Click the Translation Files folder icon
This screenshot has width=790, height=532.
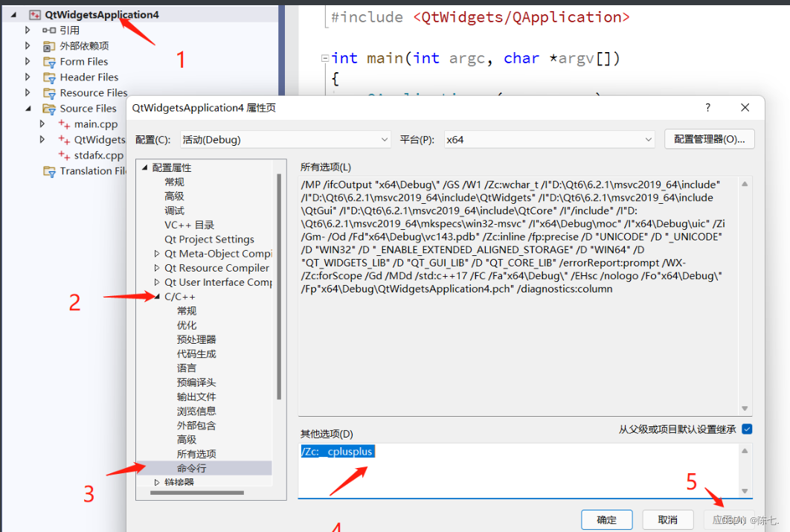[x=49, y=171]
